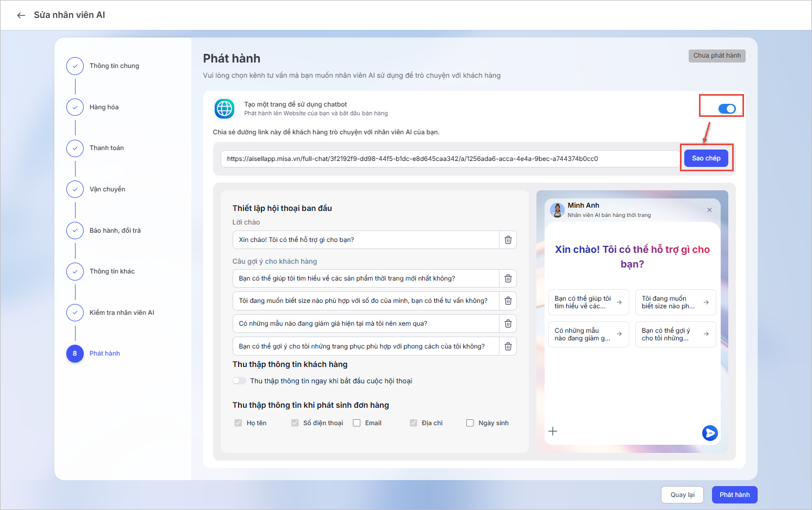Disable the chatbot web page toggle
This screenshot has width=812, height=510.
(x=727, y=109)
